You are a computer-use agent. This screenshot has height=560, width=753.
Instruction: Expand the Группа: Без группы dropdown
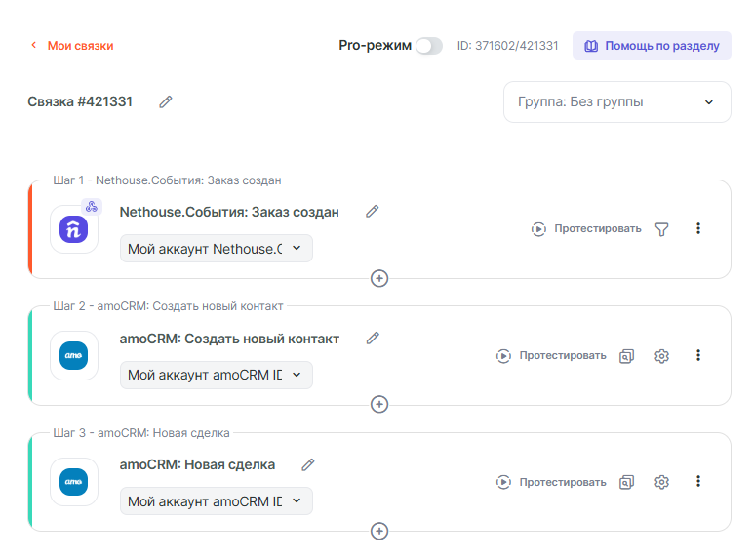616,101
